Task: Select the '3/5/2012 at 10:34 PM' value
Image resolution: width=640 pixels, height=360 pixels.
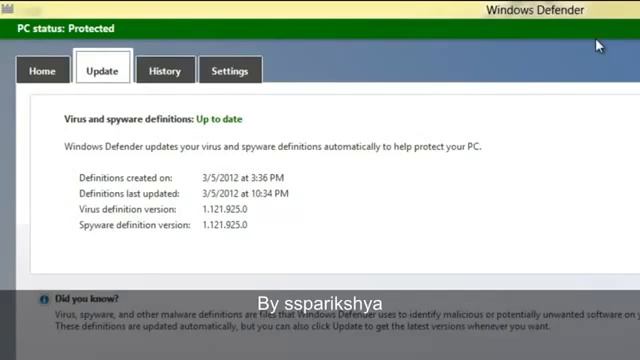Action: pos(245,193)
